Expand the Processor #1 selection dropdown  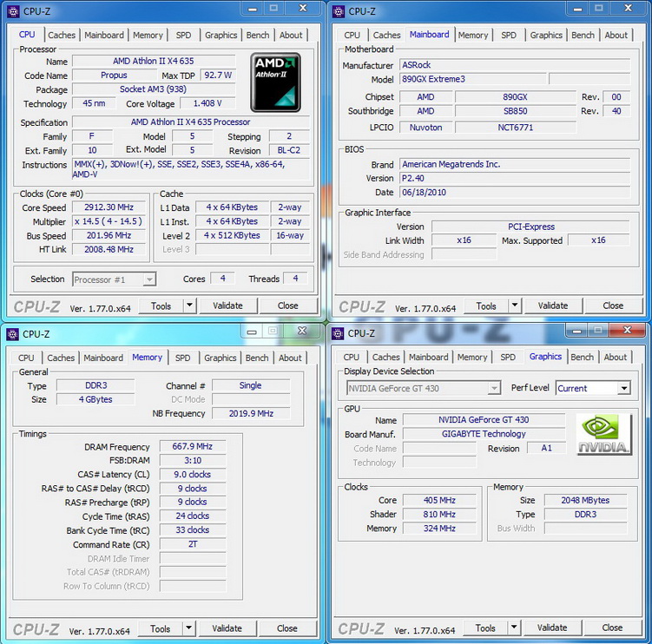pyautogui.click(x=149, y=279)
